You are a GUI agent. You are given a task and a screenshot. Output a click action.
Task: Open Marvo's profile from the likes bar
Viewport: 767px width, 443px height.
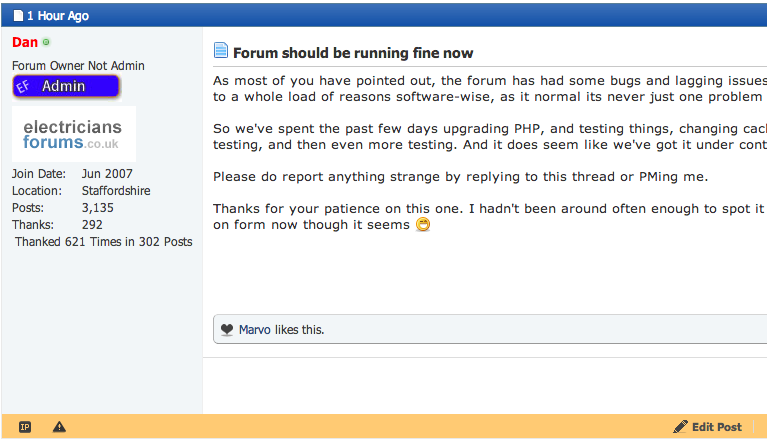point(254,330)
